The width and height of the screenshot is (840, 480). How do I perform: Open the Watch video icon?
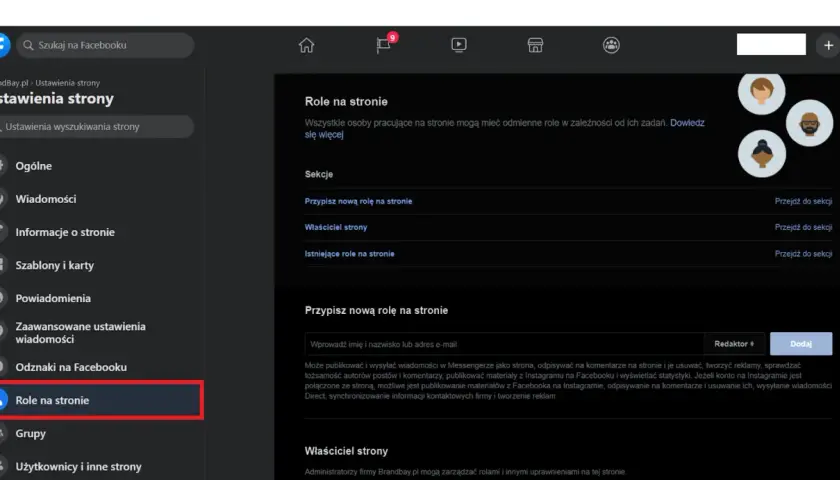[459, 45]
